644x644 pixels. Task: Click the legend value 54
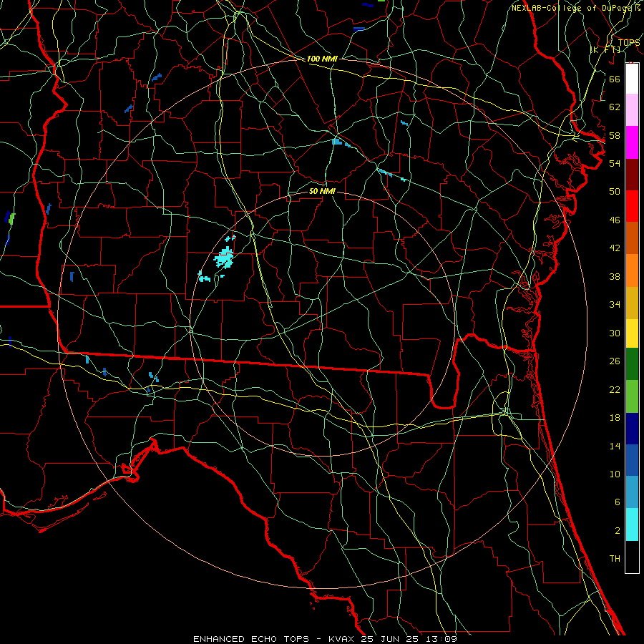pos(615,163)
